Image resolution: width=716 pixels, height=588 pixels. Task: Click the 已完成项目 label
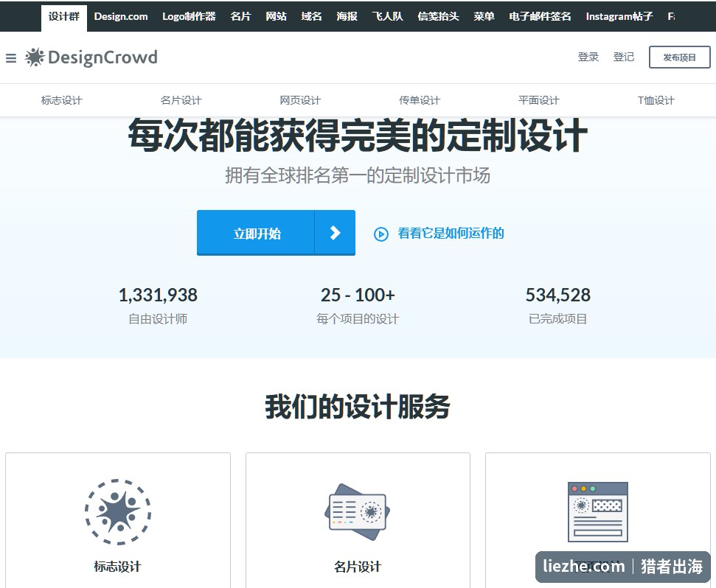pyautogui.click(x=558, y=319)
